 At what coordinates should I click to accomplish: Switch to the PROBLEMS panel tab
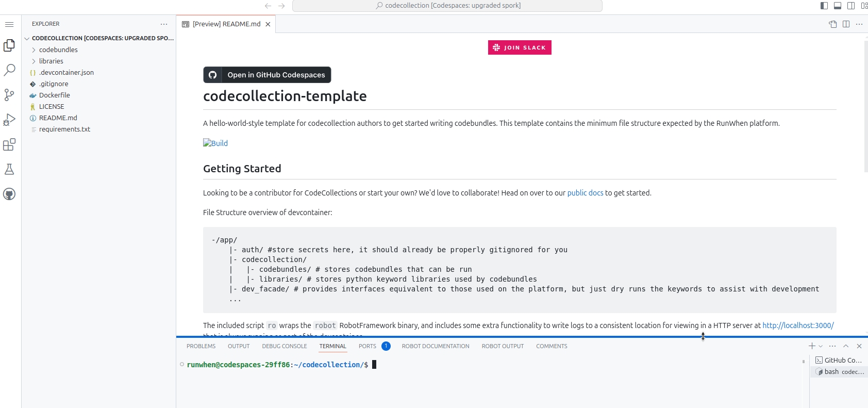coord(201,346)
